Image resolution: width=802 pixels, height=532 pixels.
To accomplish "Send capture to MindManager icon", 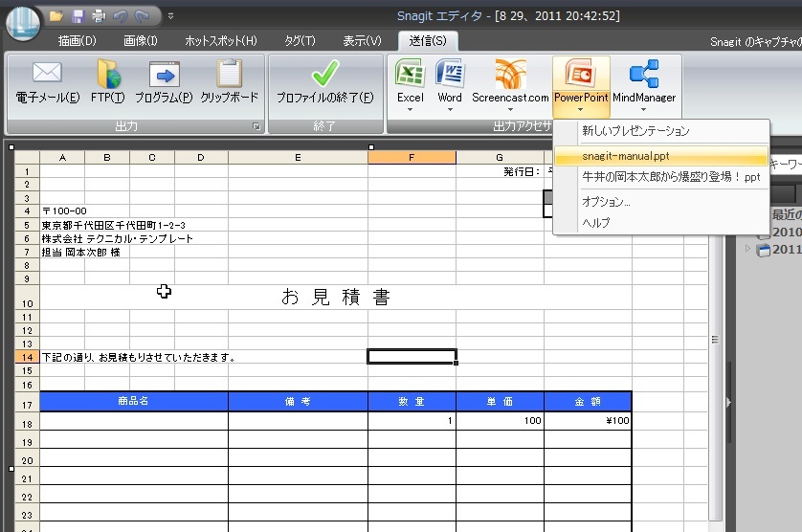I will (x=644, y=74).
